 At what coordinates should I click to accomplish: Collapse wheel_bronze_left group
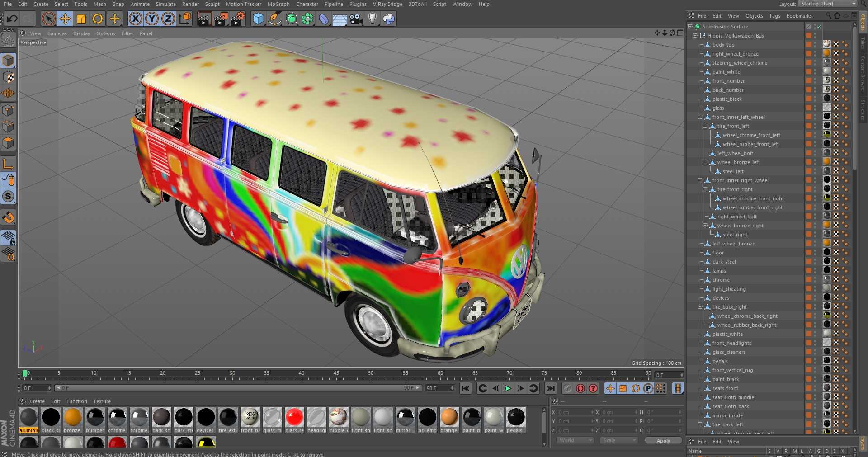(x=705, y=162)
